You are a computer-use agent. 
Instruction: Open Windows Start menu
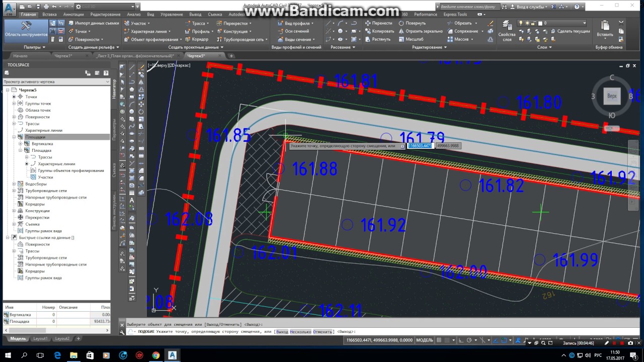(9, 355)
